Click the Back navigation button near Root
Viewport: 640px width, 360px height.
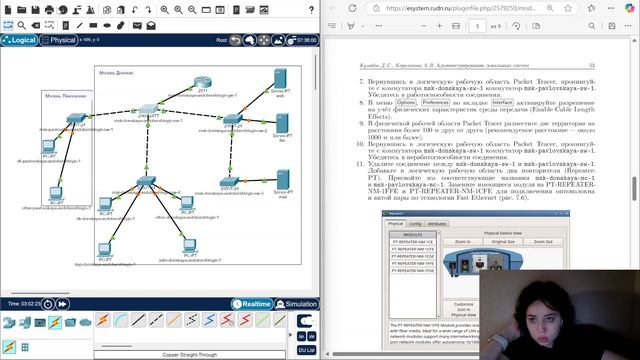pyautogui.click(x=236, y=40)
